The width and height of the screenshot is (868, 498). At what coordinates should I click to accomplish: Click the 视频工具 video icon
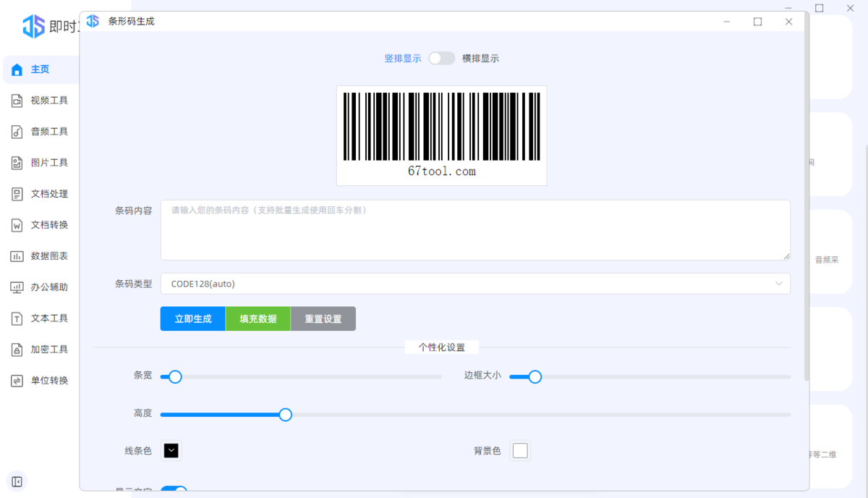[17, 101]
